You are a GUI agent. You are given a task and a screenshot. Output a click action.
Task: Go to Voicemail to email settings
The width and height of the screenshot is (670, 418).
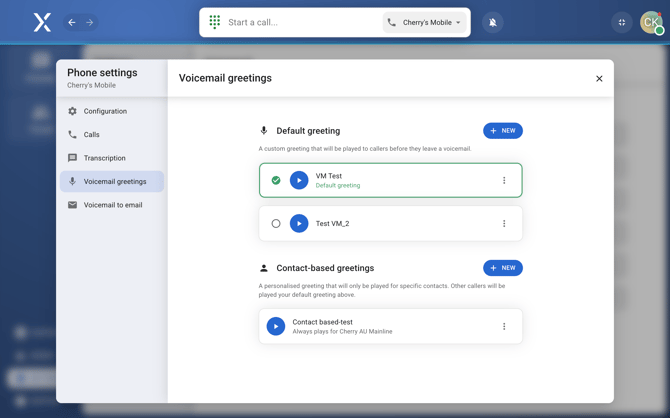[112, 205]
